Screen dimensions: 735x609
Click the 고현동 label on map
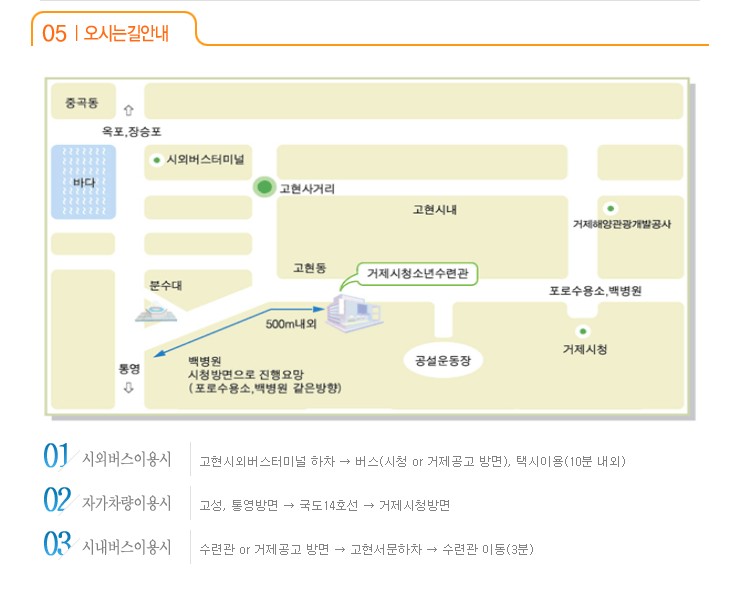pos(309,268)
